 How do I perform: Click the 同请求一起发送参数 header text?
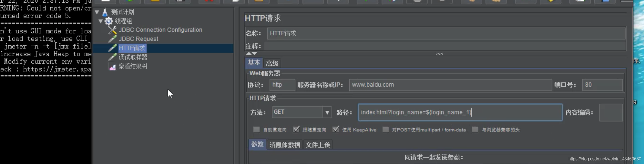click(434, 157)
